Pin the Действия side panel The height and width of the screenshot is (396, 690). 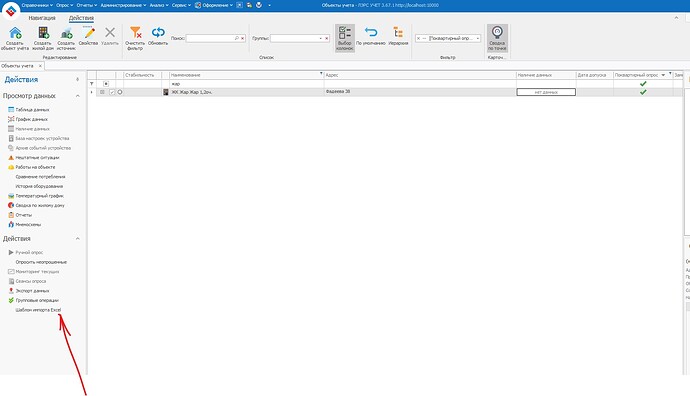tap(77, 80)
